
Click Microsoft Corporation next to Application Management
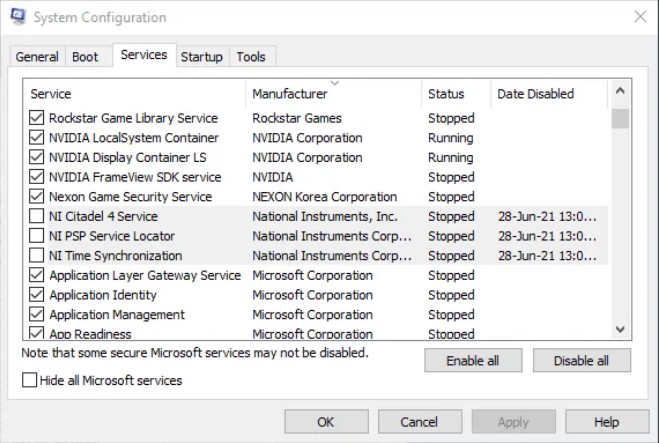[x=312, y=314]
